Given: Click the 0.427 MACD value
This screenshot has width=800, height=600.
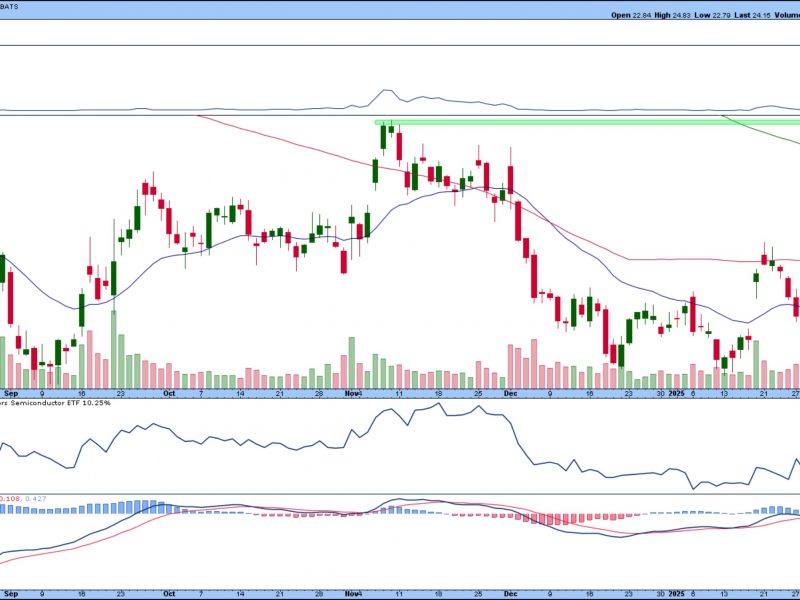Looking at the screenshot, I should (x=36, y=498).
